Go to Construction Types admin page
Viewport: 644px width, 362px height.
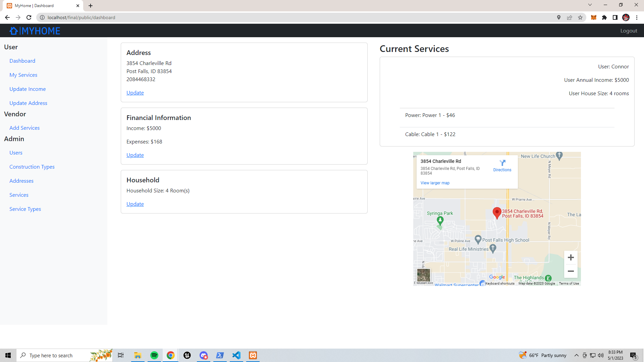pyautogui.click(x=32, y=167)
